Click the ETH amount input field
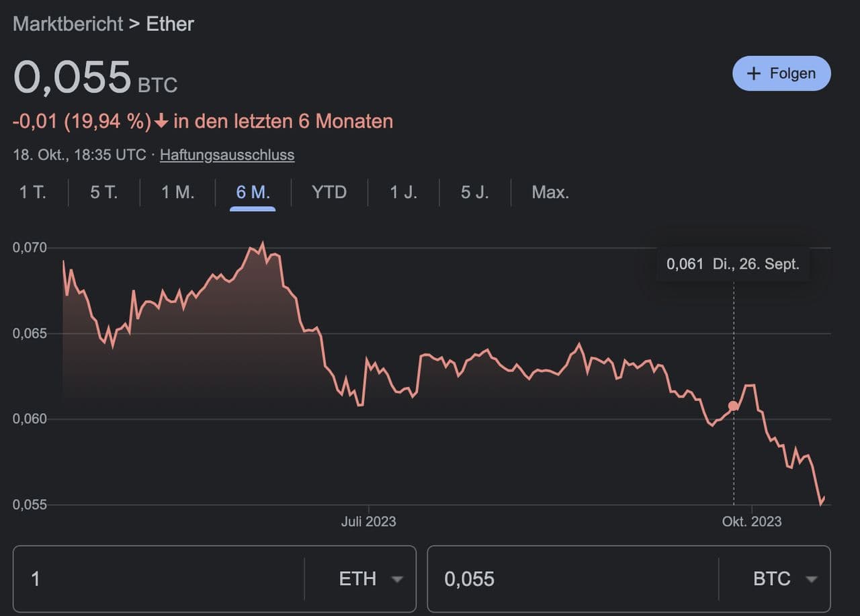The height and width of the screenshot is (616, 860). (x=161, y=579)
